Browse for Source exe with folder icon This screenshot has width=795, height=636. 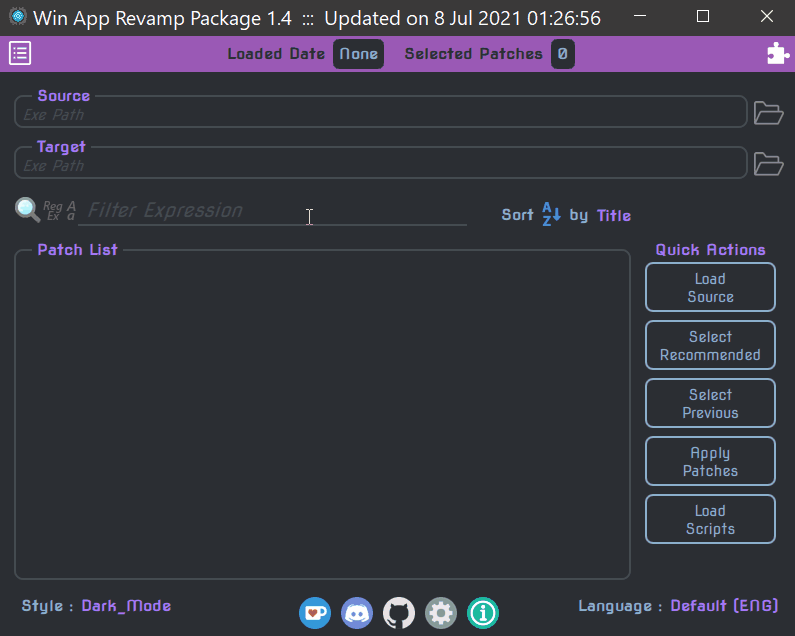coord(768,113)
